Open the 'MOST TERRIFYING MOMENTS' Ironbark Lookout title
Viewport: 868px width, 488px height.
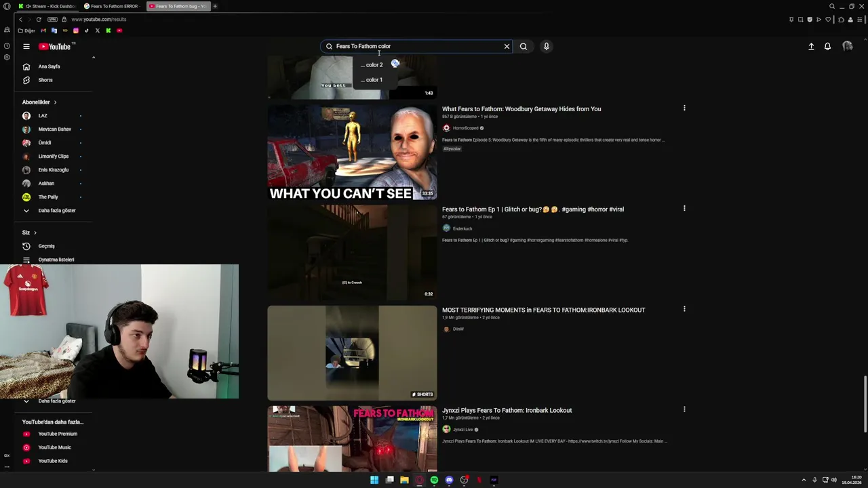click(543, 310)
